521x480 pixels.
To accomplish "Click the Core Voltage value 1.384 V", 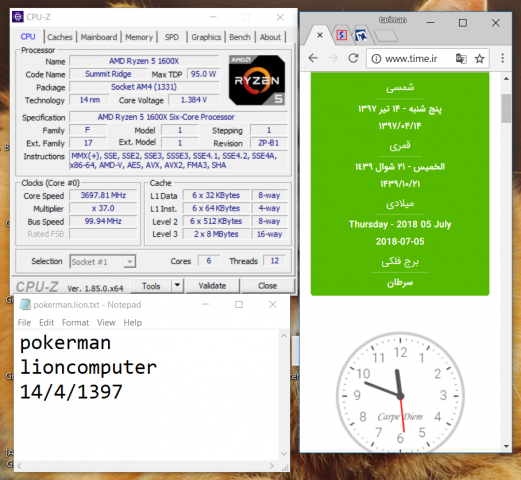I will tap(194, 100).
